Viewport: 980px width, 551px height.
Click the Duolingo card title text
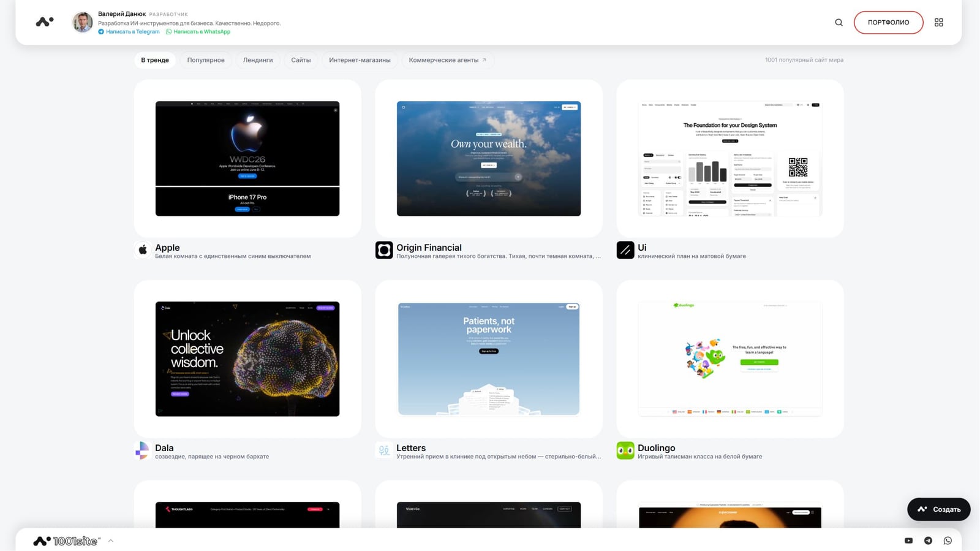[x=657, y=448]
